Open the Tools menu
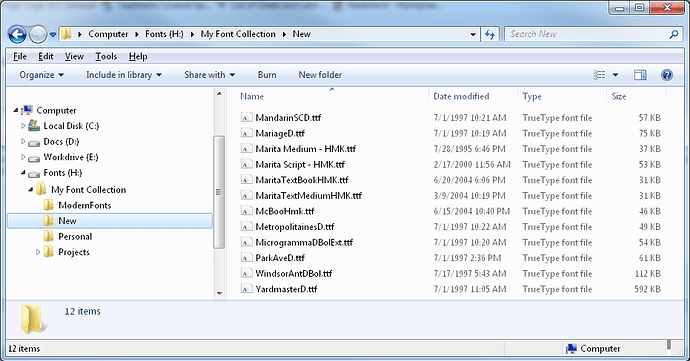The image size is (690, 361). [x=106, y=56]
